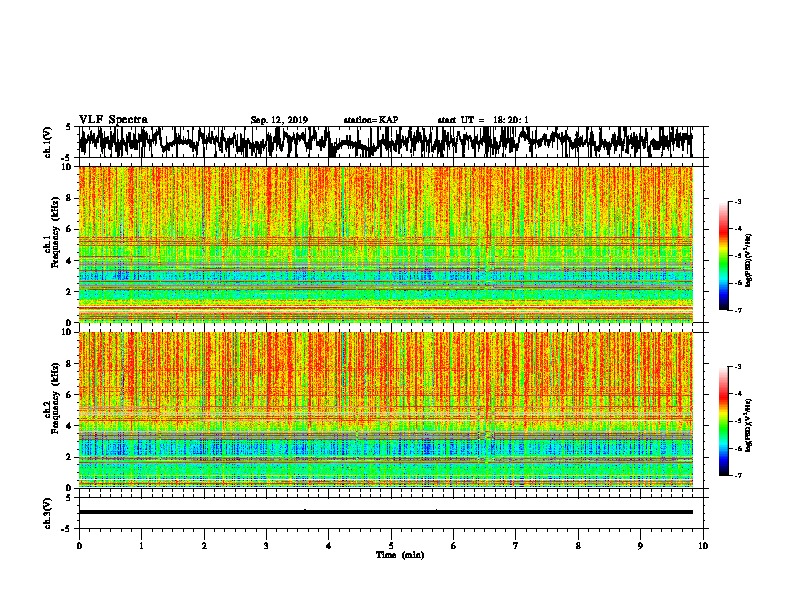Click the "8" kHz tick of ch.1 spectrogram
The width and height of the screenshot is (792, 612).
click(70, 198)
